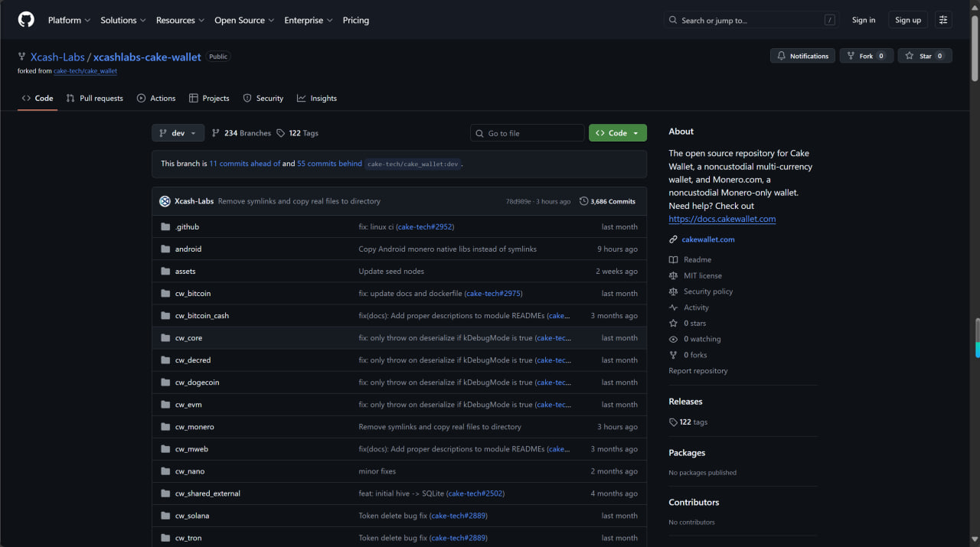Click the Sign up button

pyautogui.click(x=908, y=20)
